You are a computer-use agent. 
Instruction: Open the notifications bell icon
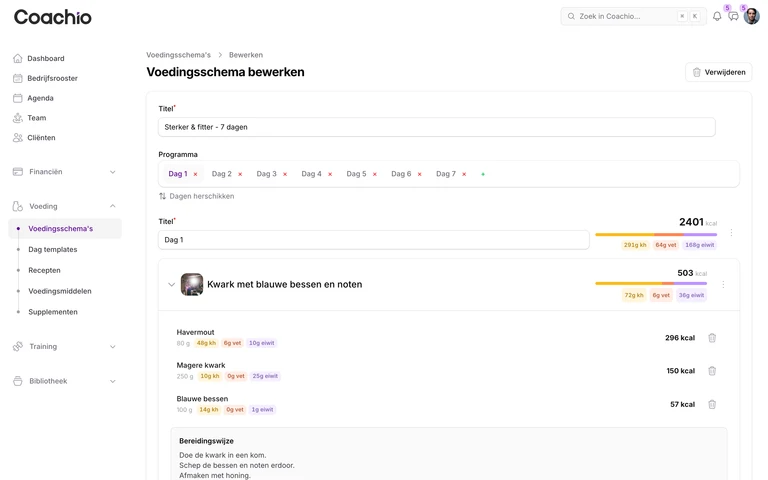717,16
